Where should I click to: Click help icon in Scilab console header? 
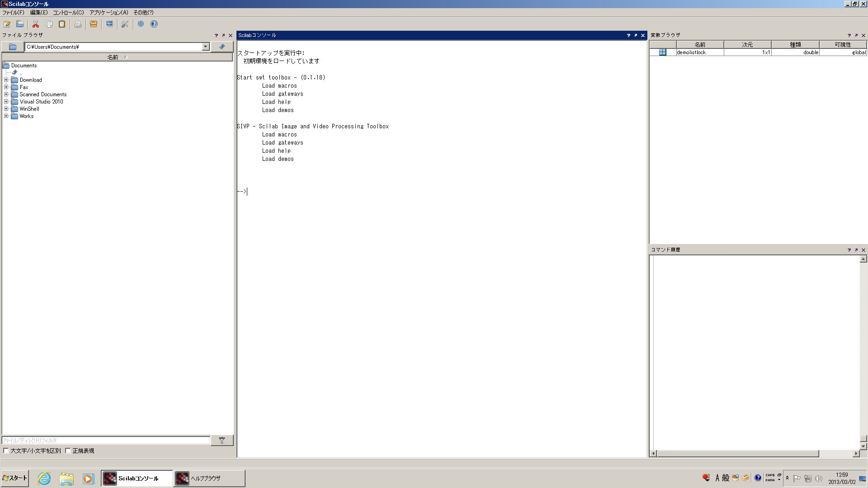pos(628,35)
